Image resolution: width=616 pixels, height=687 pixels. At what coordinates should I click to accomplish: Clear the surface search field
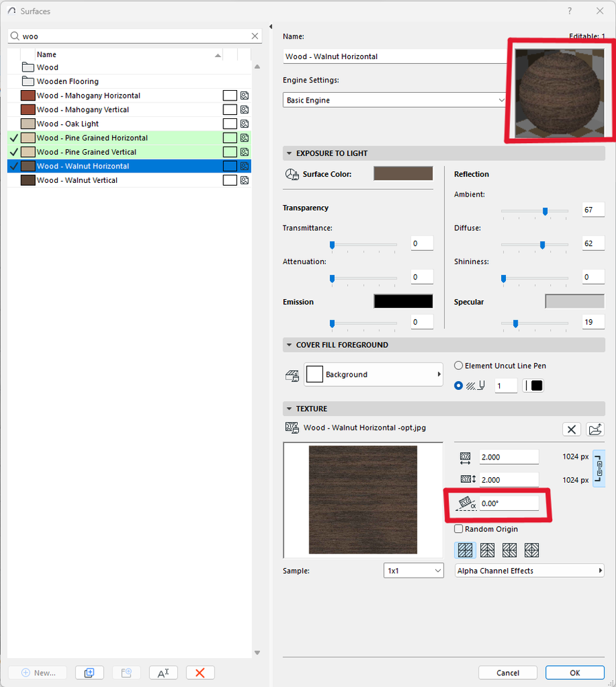254,36
